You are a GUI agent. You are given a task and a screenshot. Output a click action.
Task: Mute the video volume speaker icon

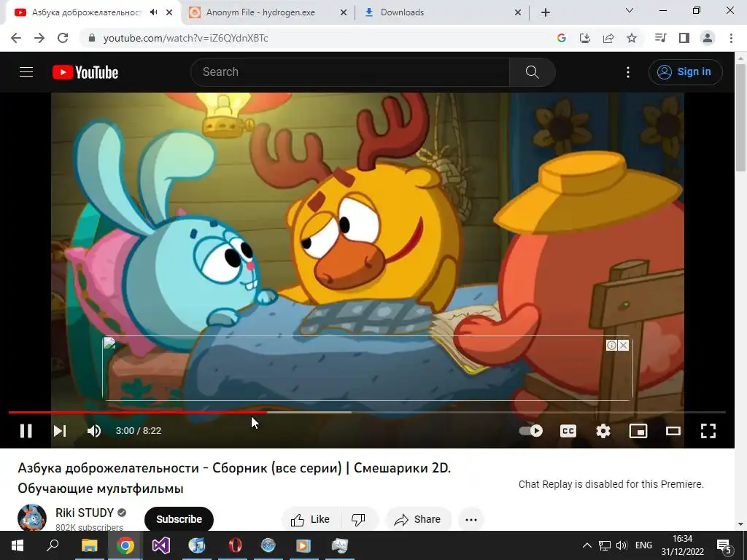(94, 431)
